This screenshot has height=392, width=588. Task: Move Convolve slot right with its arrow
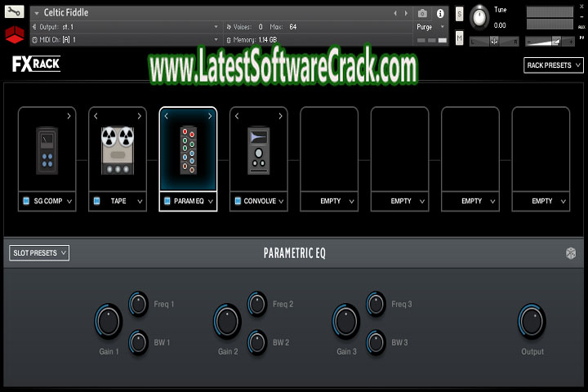click(280, 116)
